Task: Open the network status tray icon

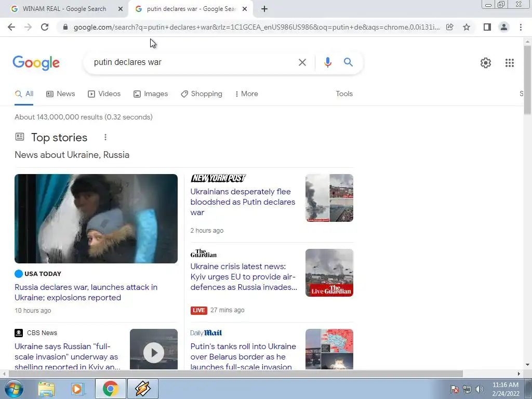Action: (x=467, y=389)
